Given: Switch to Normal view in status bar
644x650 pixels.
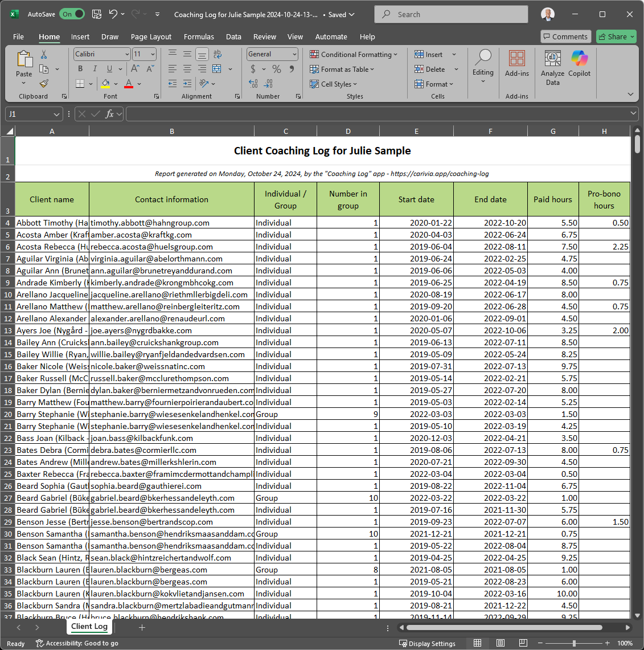Looking at the screenshot, I should point(477,643).
